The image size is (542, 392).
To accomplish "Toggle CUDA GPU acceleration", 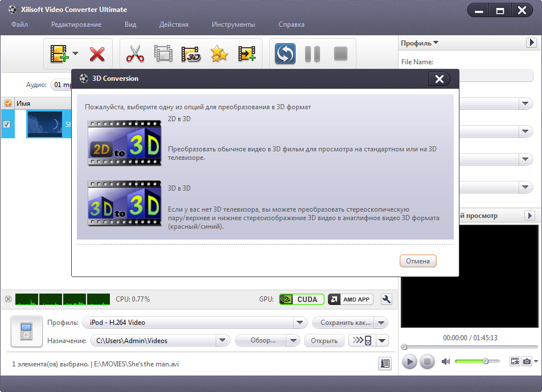I will click(x=301, y=299).
